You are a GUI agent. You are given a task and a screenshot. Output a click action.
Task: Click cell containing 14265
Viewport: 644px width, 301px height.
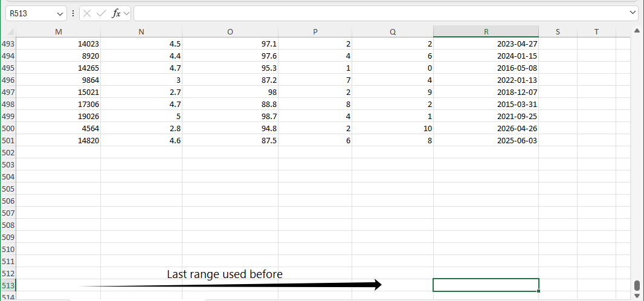pos(59,68)
